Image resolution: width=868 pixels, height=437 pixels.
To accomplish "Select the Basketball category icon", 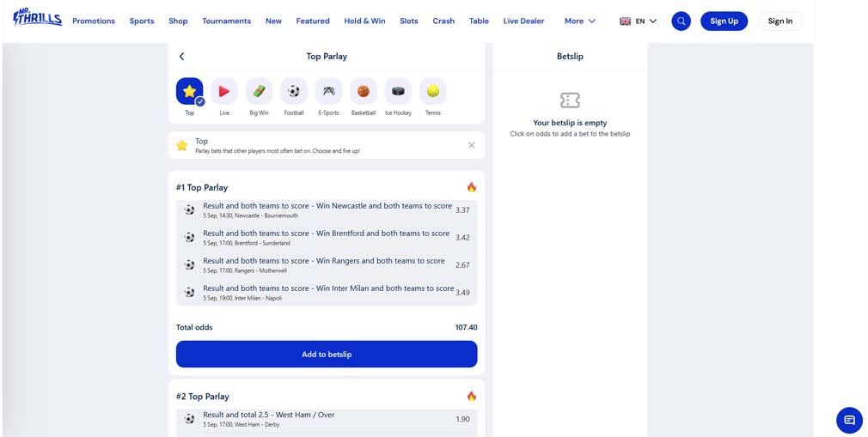I will pyautogui.click(x=364, y=91).
